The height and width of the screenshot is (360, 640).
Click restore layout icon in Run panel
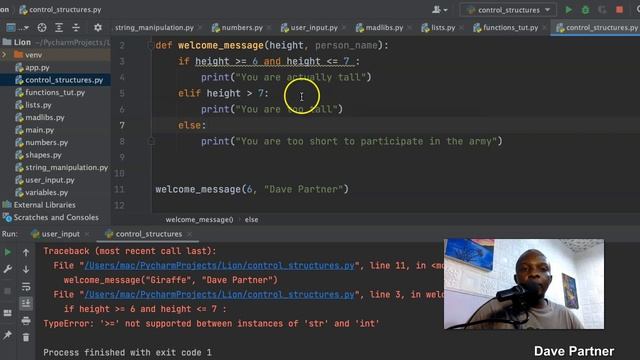click(x=7, y=313)
